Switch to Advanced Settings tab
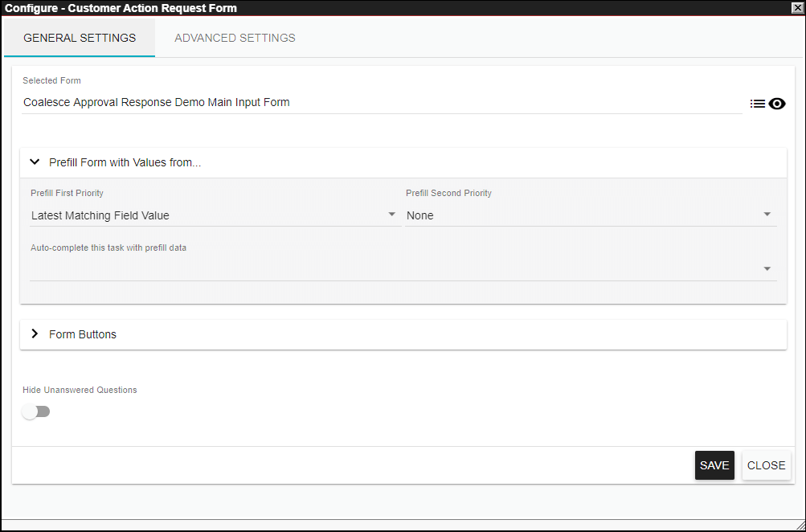The height and width of the screenshot is (532, 806). [235, 38]
